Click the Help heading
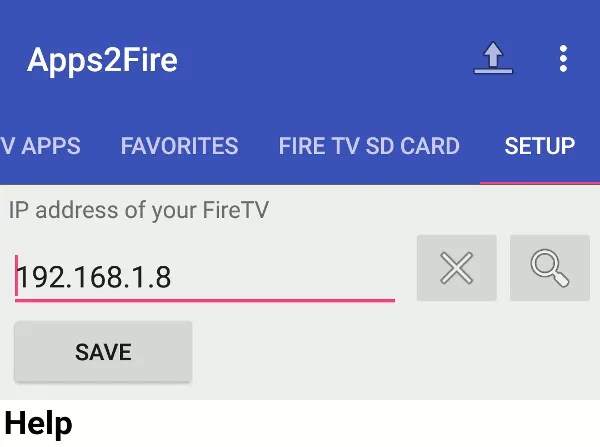Screen dimensions: 600x447 tap(39, 423)
